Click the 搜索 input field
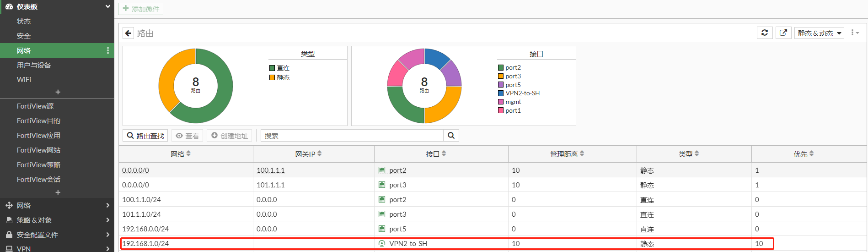The image size is (868, 252). click(352, 136)
